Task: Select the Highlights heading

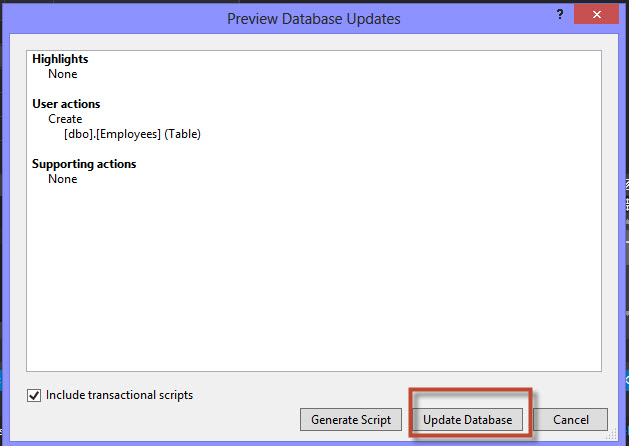Action: coord(60,59)
